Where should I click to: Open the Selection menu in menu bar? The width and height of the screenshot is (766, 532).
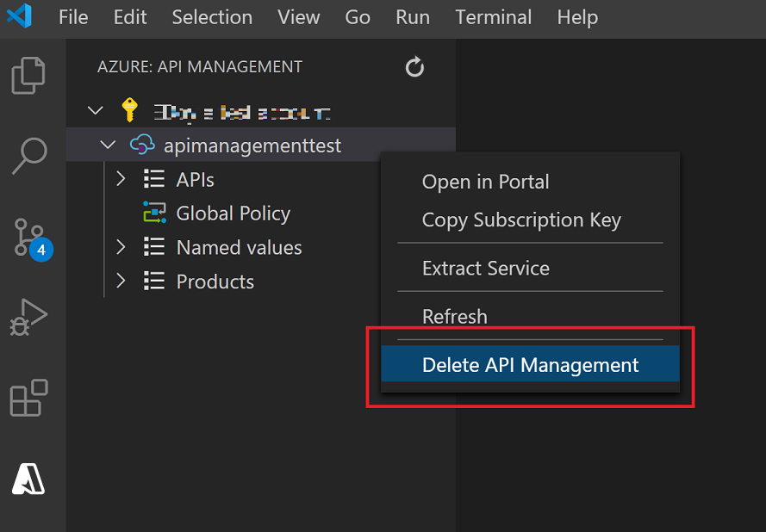[x=212, y=17]
